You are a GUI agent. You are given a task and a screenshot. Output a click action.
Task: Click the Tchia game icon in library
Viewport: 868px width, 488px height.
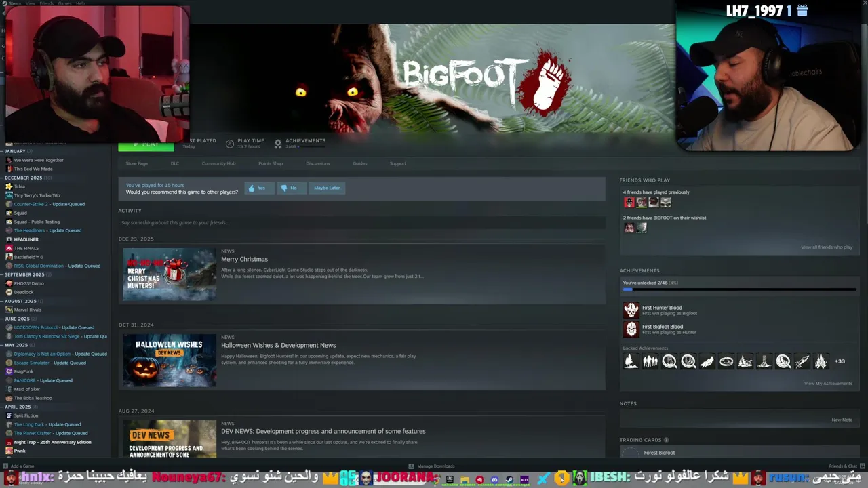[x=9, y=186]
